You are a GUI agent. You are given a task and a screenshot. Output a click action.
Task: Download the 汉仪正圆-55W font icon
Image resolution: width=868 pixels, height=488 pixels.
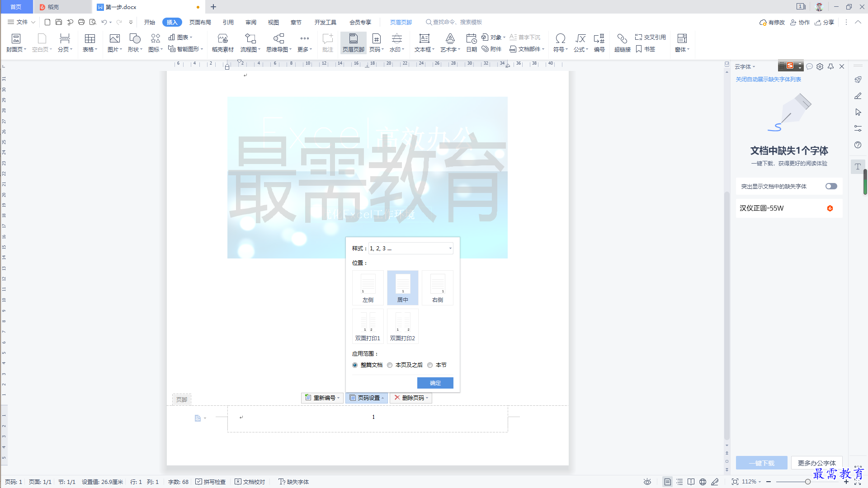[x=830, y=208]
